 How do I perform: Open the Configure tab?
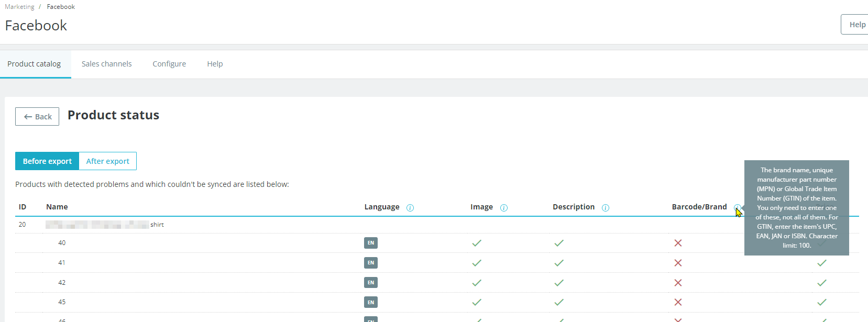169,64
